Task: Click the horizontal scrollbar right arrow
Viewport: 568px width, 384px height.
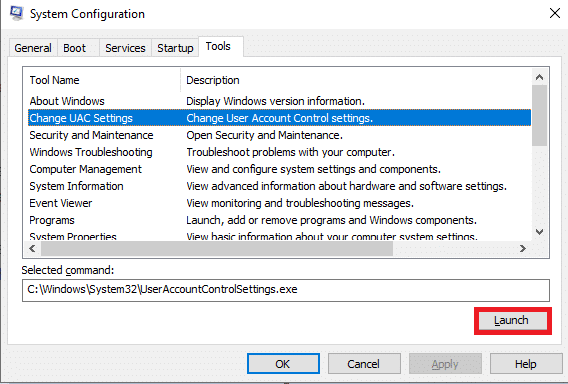Action: coord(523,249)
